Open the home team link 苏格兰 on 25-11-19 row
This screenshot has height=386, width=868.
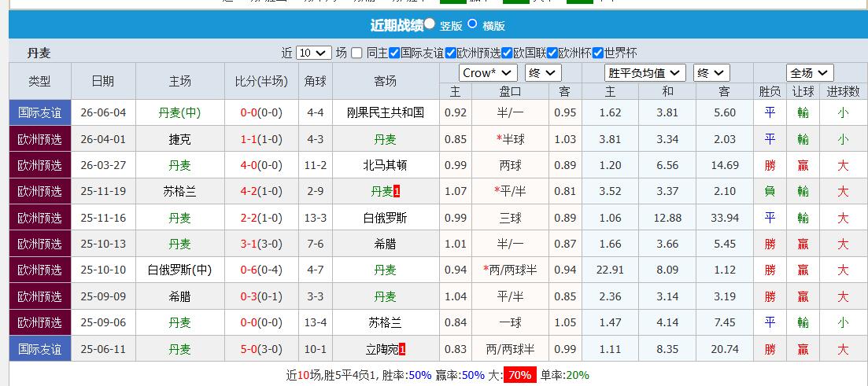click(180, 192)
